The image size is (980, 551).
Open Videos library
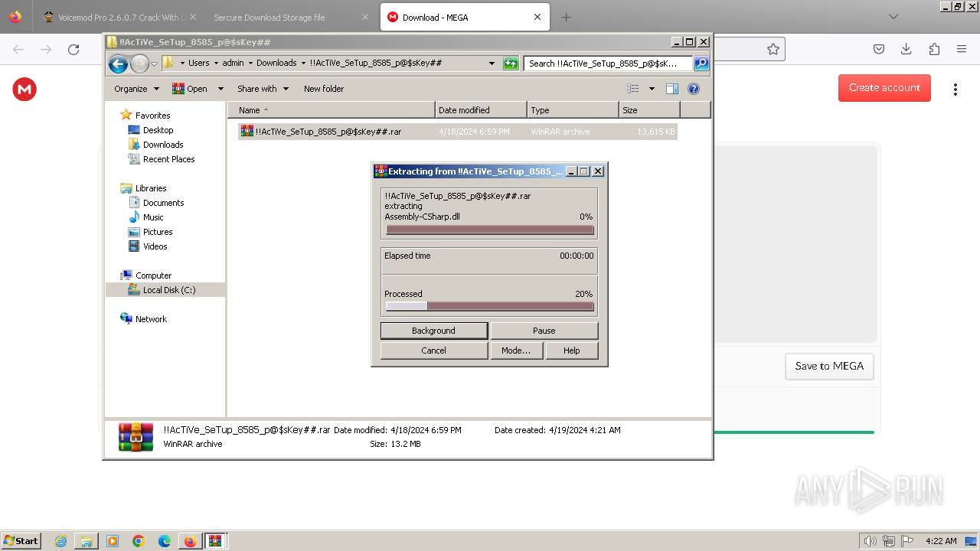tap(155, 246)
